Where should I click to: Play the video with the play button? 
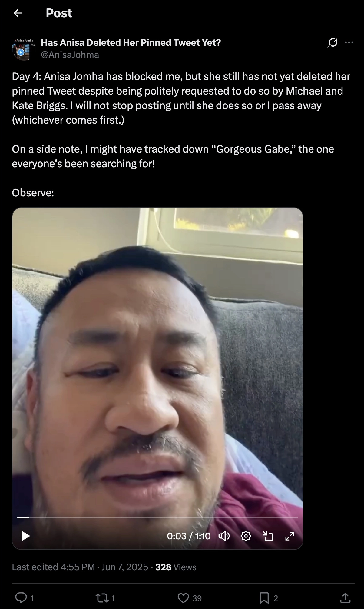pos(26,536)
